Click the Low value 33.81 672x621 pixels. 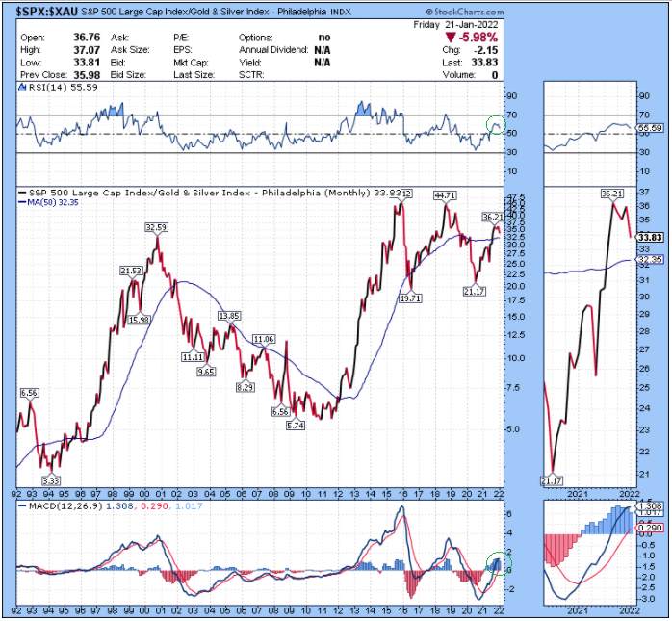[87, 63]
